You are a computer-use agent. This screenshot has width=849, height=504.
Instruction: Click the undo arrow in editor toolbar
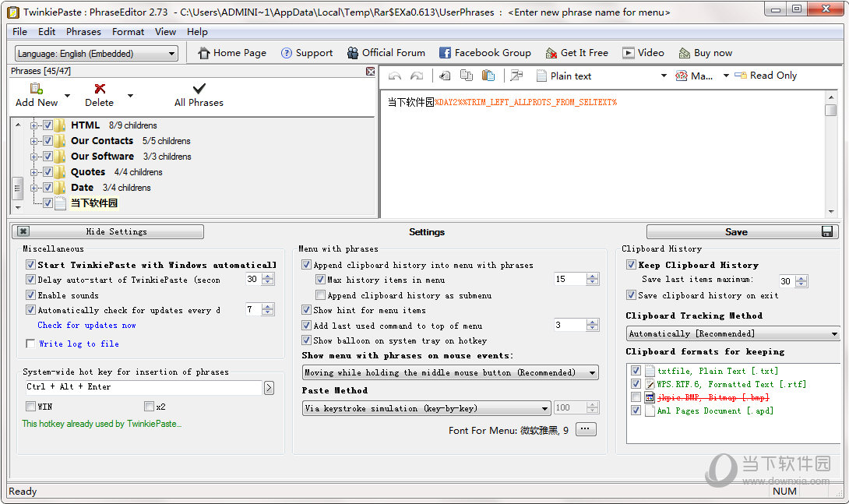pyautogui.click(x=395, y=76)
